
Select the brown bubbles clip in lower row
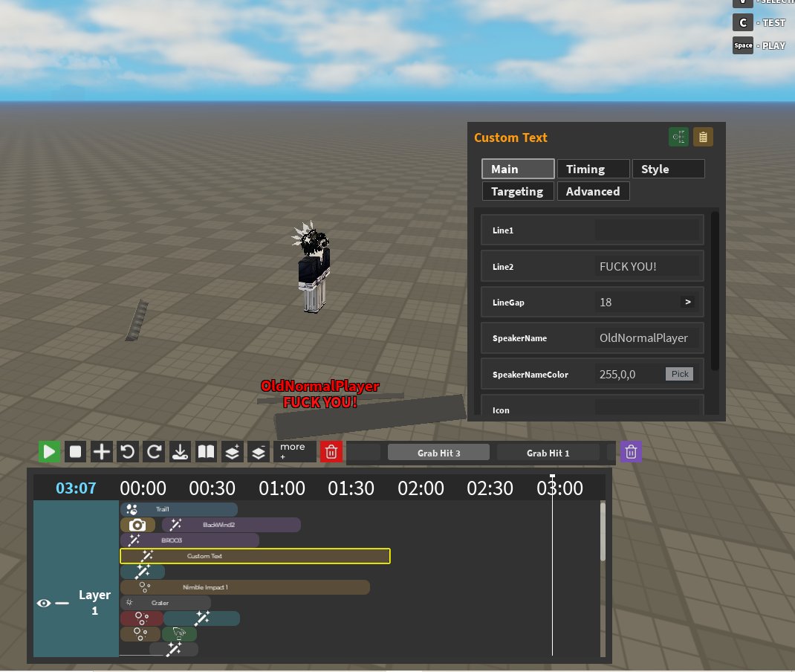pos(140,634)
